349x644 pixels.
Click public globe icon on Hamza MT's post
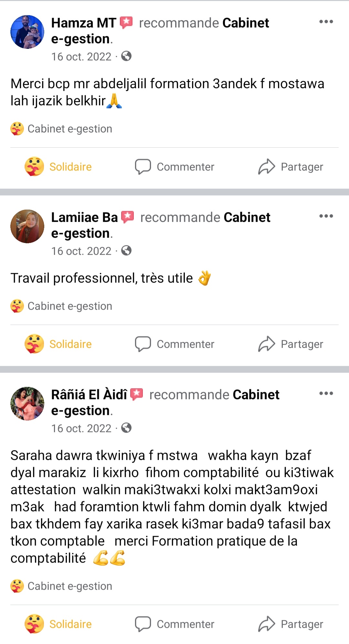tap(126, 57)
